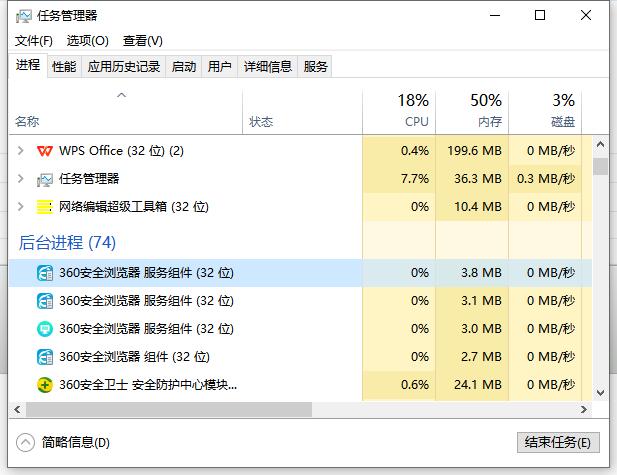The width and height of the screenshot is (617, 475).
Task: Click the Task Manager title bar icon
Action: [x=24, y=16]
